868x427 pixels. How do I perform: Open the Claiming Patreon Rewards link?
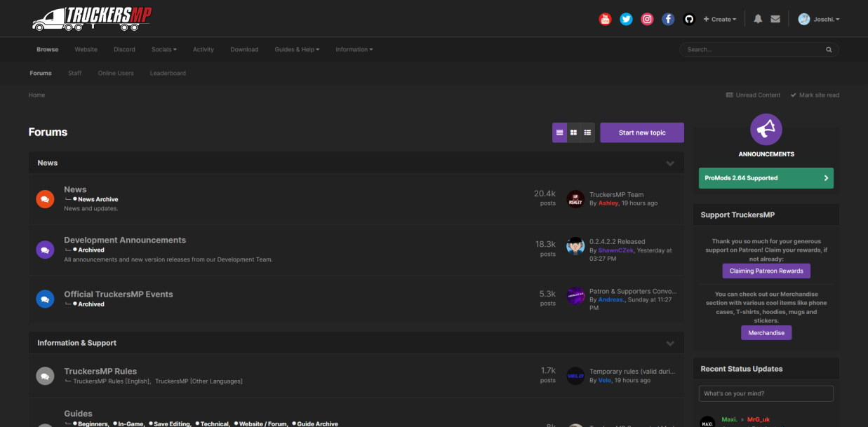coord(766,271)
